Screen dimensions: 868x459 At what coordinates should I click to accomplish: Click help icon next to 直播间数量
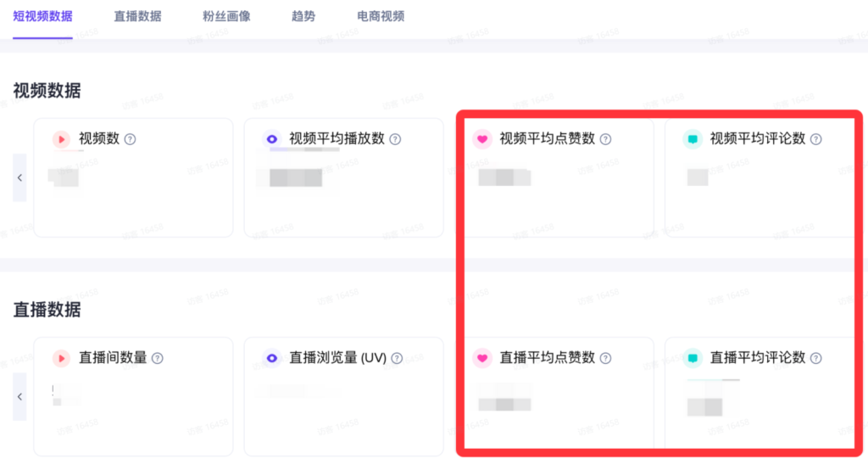tap(157, 358)
